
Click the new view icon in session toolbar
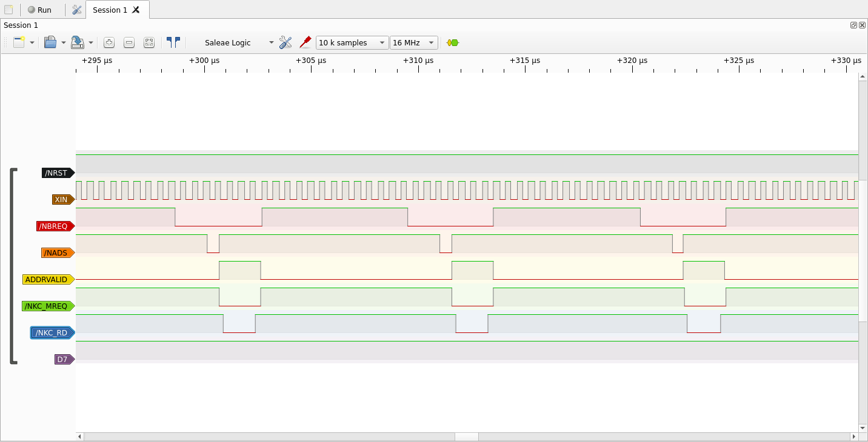click(19, 42)
